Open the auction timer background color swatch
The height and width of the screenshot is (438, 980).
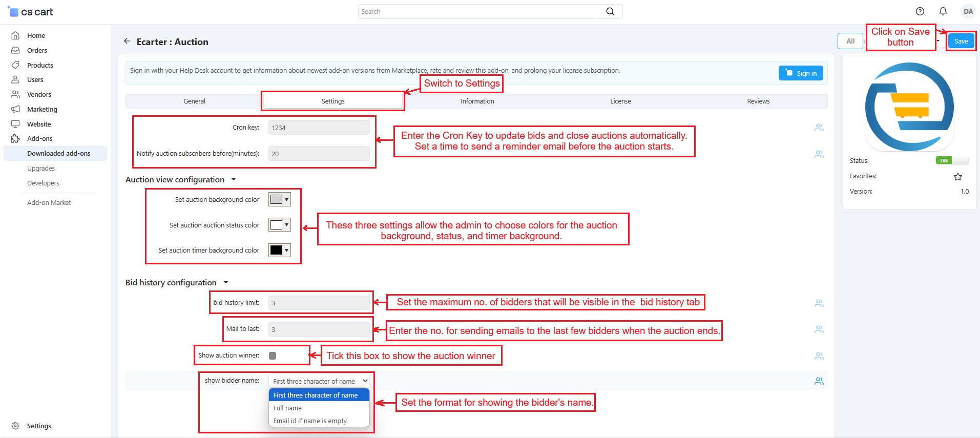279,250
